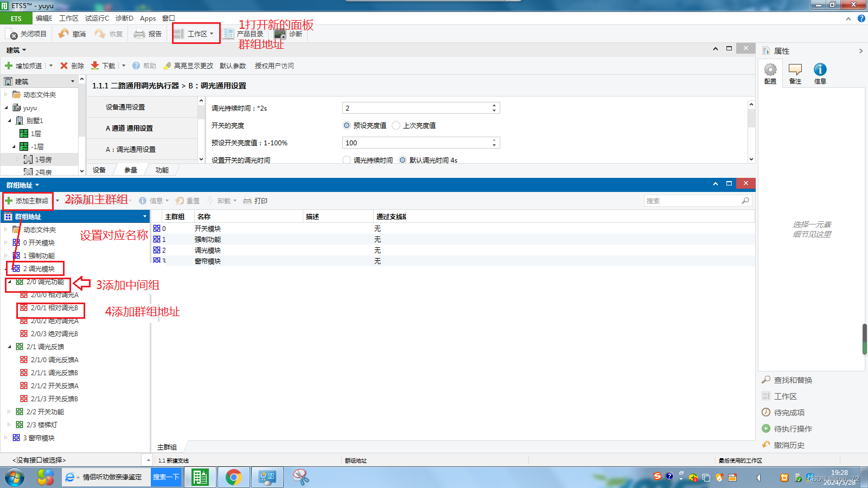Viewport: 868px width, 488px height.
Task: Click the 恢复 redo icon
Action: click(x=100, y=34)
